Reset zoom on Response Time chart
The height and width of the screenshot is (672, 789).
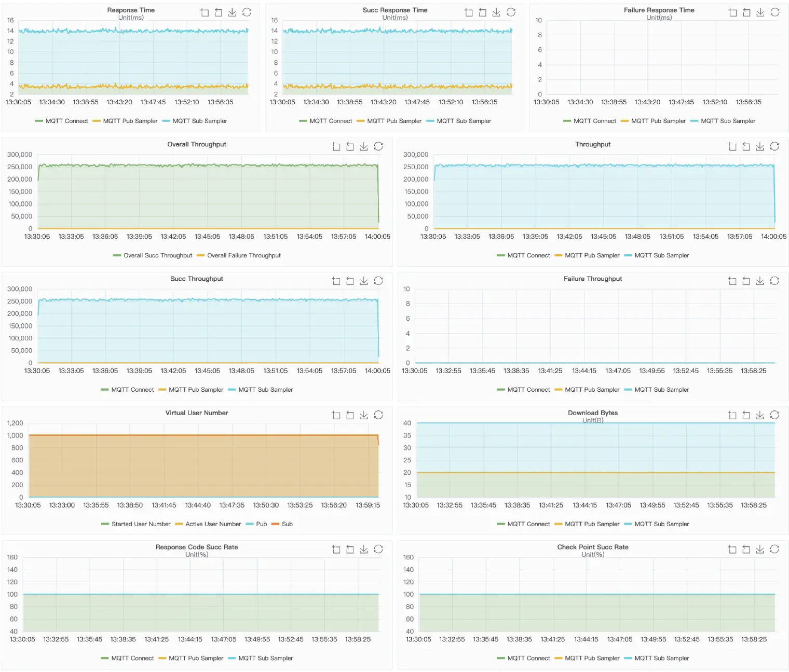click(219, 12)
